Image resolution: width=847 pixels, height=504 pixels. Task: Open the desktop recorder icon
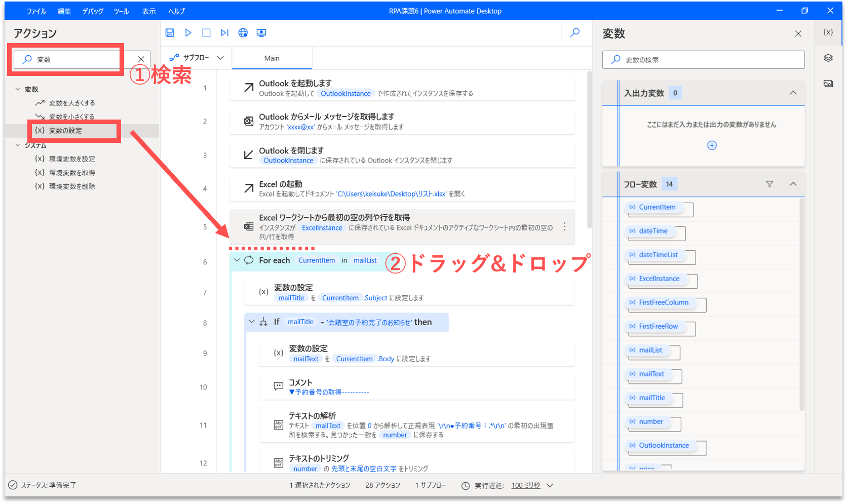[x=261, y=33]
